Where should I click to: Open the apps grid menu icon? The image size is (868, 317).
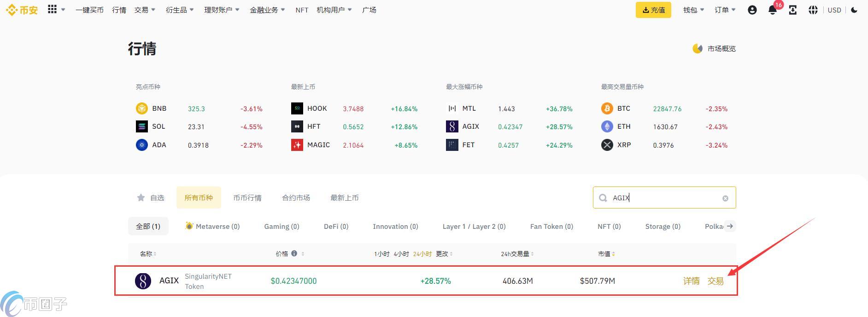coord(52,9)
